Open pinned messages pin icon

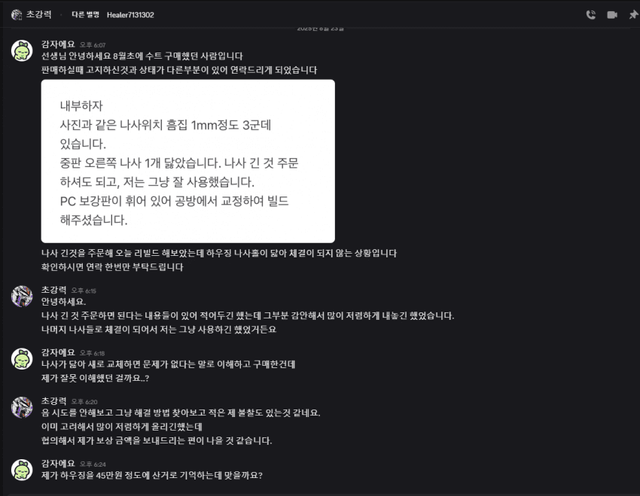coord(633,15)
